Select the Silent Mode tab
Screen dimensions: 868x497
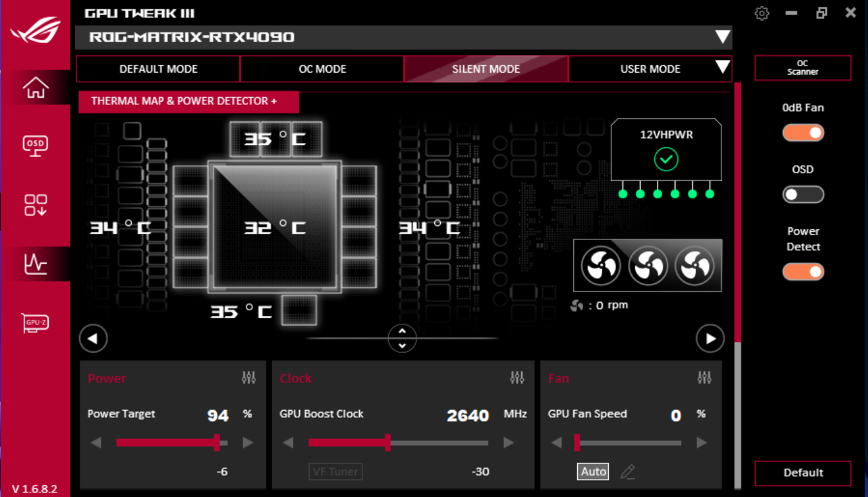point(486,69)
